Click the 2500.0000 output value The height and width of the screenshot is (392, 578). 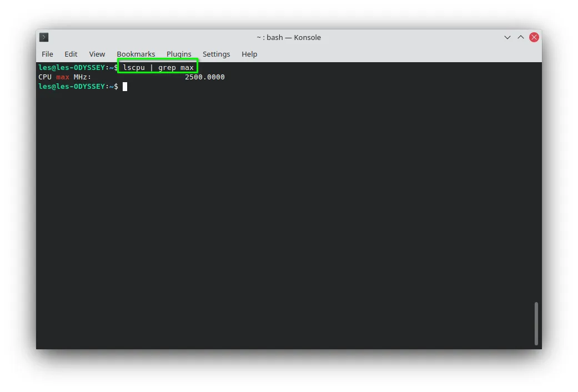[x=204, y=77]
